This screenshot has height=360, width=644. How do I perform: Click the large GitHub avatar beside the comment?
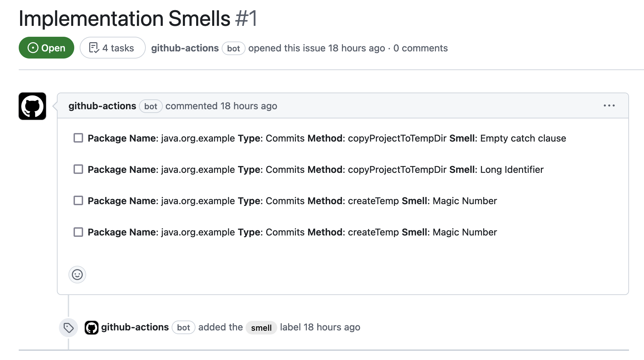click(32, 106)
